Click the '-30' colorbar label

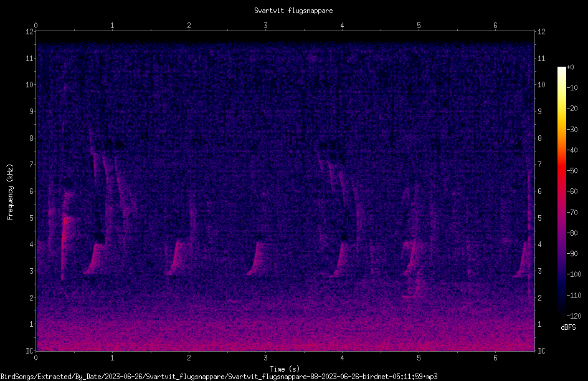pos(572,130)
